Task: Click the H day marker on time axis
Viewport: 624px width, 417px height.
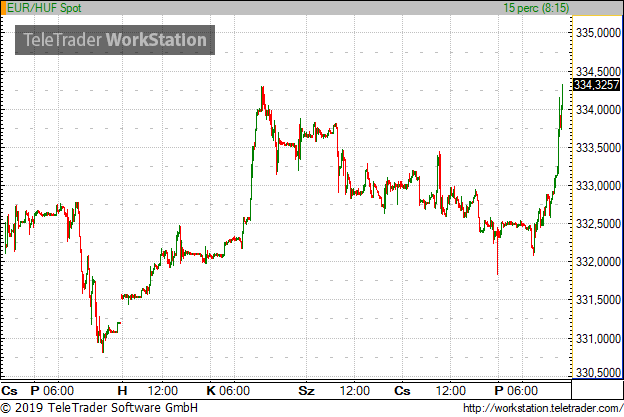Action: (x=122, y=391)
